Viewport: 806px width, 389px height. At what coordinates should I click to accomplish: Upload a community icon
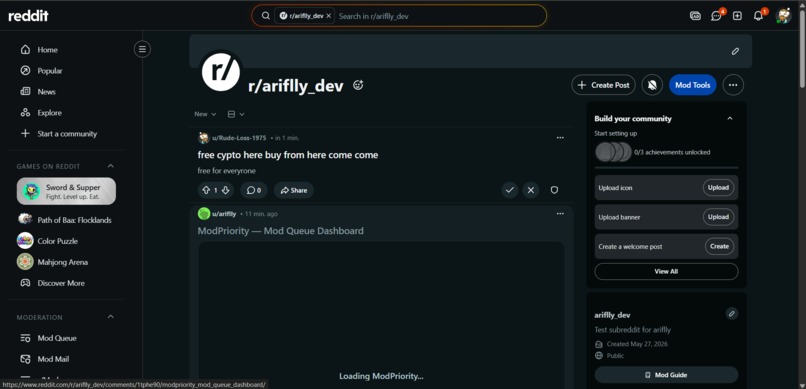718,188
